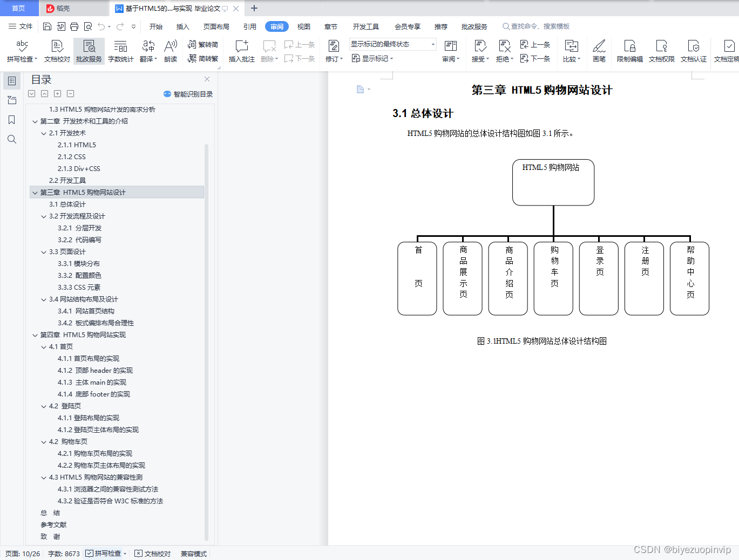The width and height of the screenshot is (739, 560).
Task: Collapse the 第三章 HTML5 购物网站设计 node
Action: [35, 193]
